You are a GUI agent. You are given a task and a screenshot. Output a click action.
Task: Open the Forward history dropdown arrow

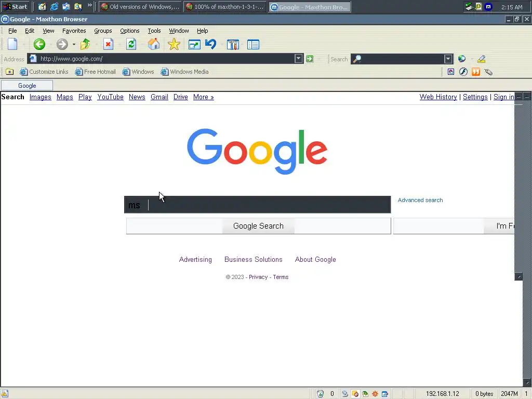tap(74, 45)
